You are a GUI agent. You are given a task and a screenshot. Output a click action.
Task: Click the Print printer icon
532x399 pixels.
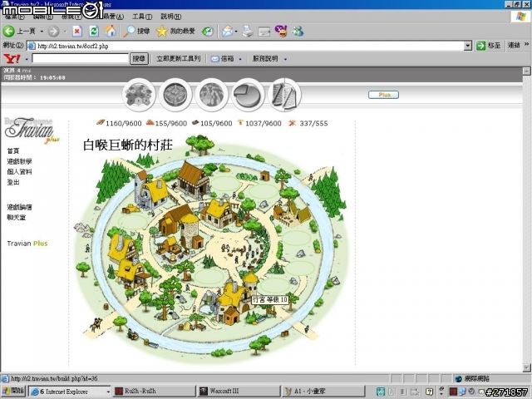248,32
